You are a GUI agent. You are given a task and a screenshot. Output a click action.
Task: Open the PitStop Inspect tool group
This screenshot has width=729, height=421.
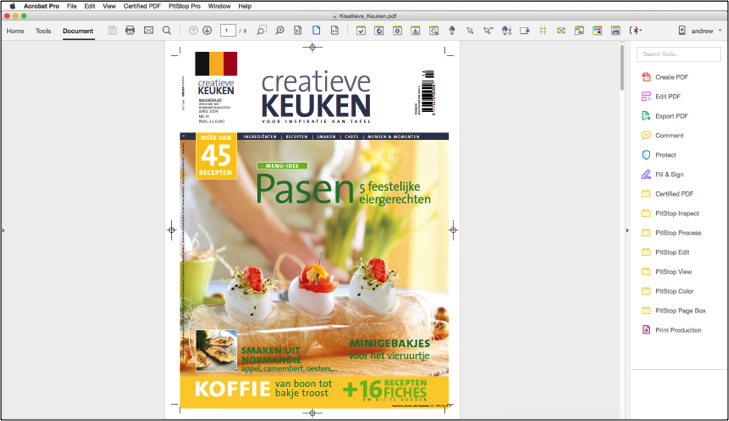pos(670,213)
